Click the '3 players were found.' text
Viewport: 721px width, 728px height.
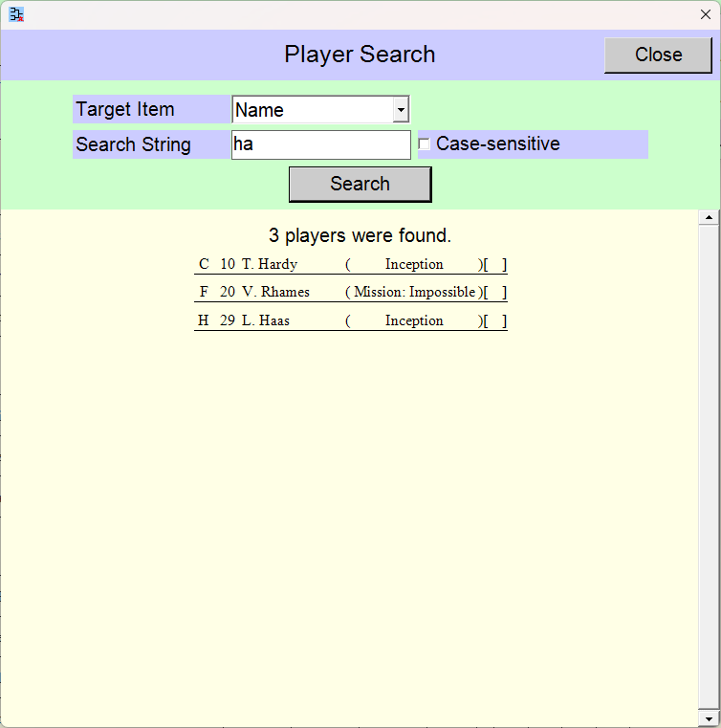point(360,235)
